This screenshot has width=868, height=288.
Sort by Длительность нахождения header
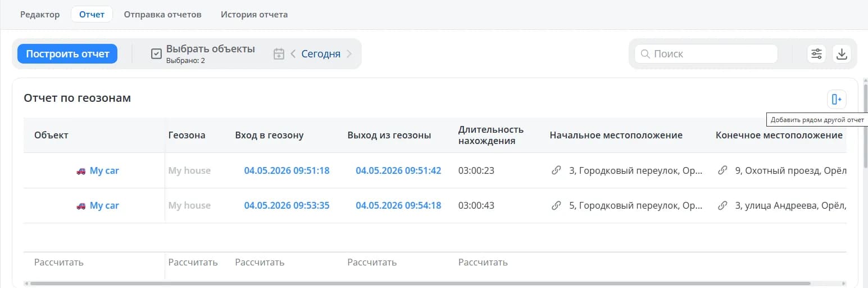tap(491, 135)
